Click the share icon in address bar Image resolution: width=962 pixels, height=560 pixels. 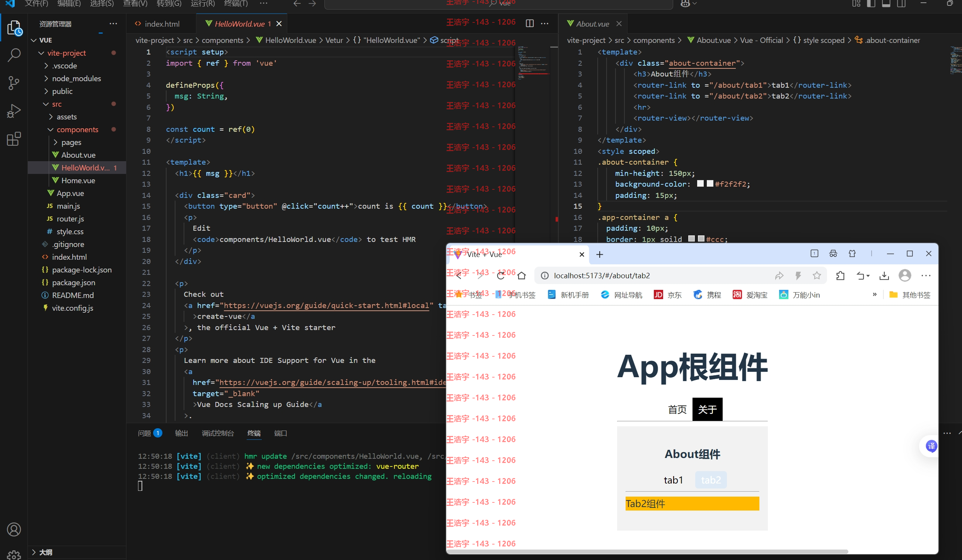pyautogui.click(x=779, y=276)
